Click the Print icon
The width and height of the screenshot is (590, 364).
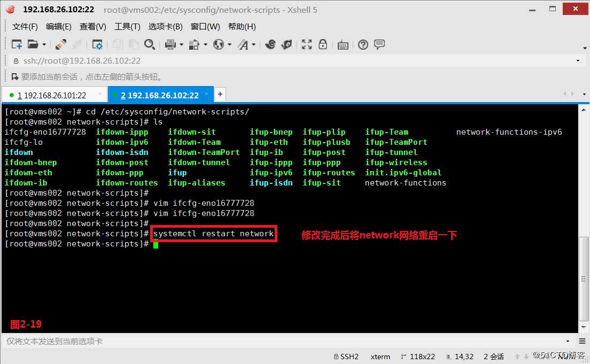click(x=170, y=44)
